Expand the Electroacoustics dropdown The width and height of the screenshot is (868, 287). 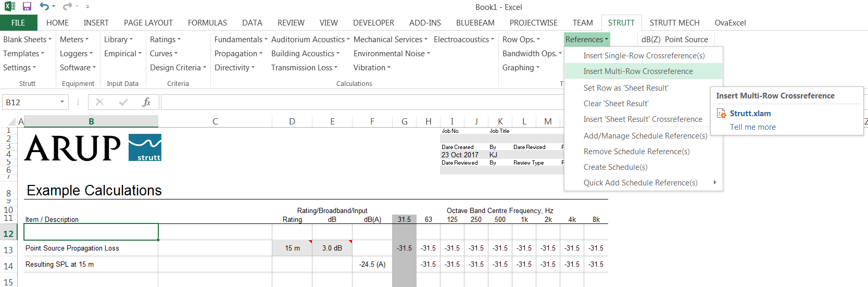[463, 40]
